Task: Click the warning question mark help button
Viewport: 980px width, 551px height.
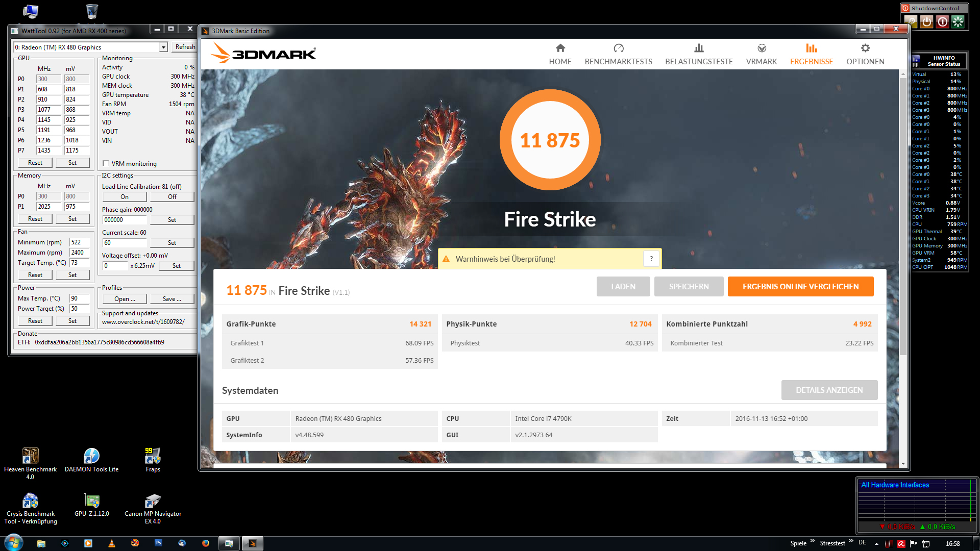Action: click(651, 259)
